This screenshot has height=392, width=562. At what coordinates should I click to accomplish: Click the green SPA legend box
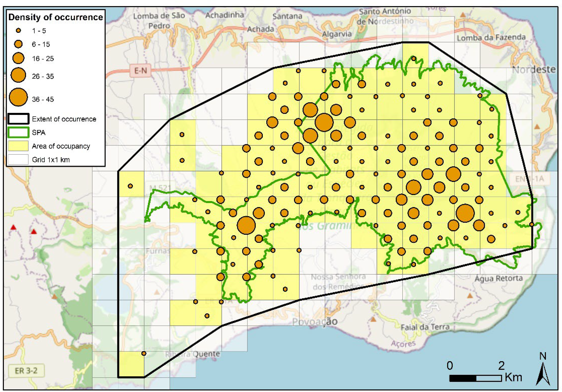pos(18,132)
